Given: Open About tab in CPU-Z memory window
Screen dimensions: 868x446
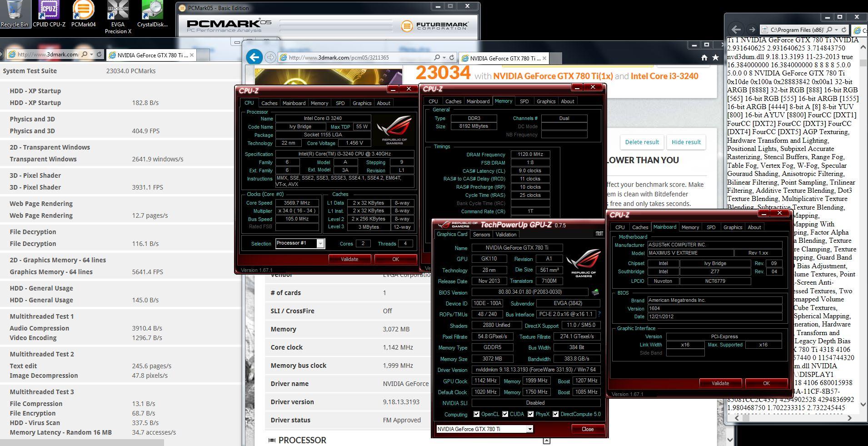Looking at the screenshot, I should point(568,101).
